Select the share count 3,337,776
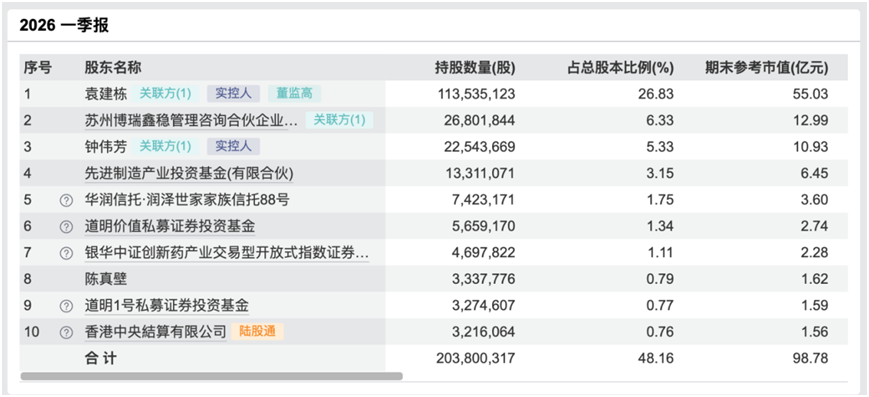Viewport: 869px width, 397px height. point(484,279)
